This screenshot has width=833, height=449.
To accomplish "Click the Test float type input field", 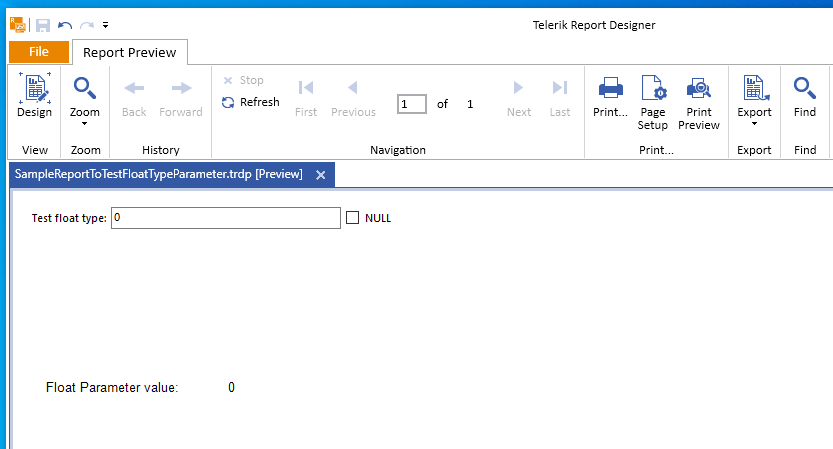I will (x=226, y=218).
